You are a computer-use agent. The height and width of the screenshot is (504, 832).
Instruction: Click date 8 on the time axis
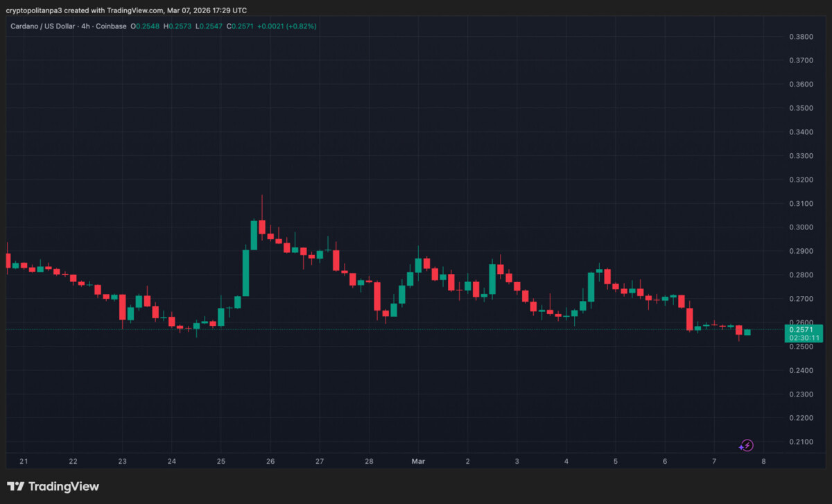pyautogui.click(x=763, y=461)
